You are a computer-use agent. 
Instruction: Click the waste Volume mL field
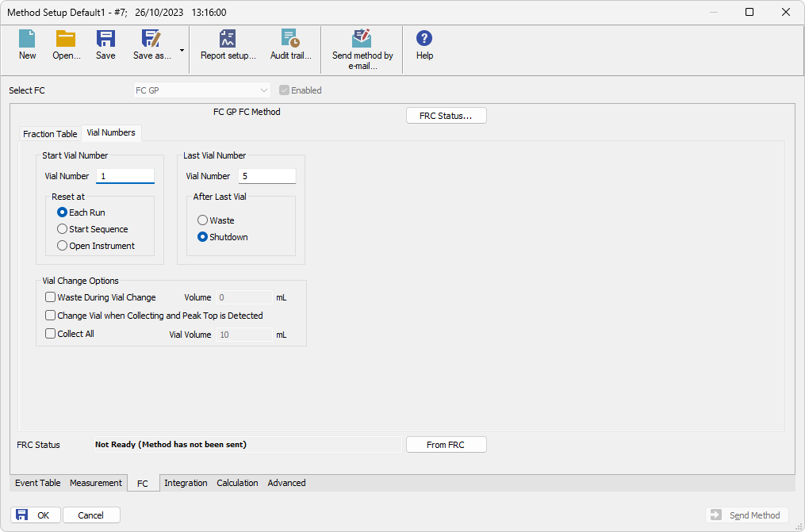[243, 297]
